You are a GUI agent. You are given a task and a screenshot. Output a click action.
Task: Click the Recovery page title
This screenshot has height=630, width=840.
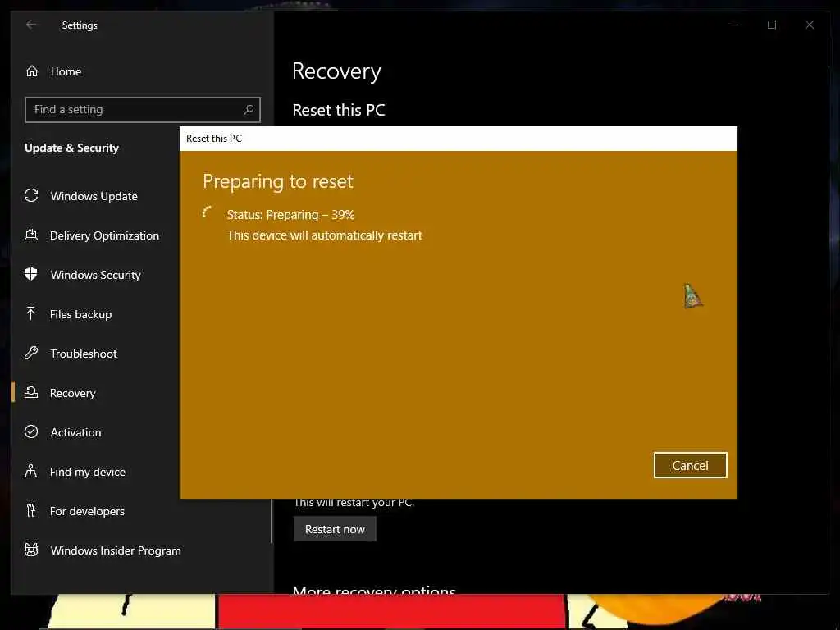[336, 72]
